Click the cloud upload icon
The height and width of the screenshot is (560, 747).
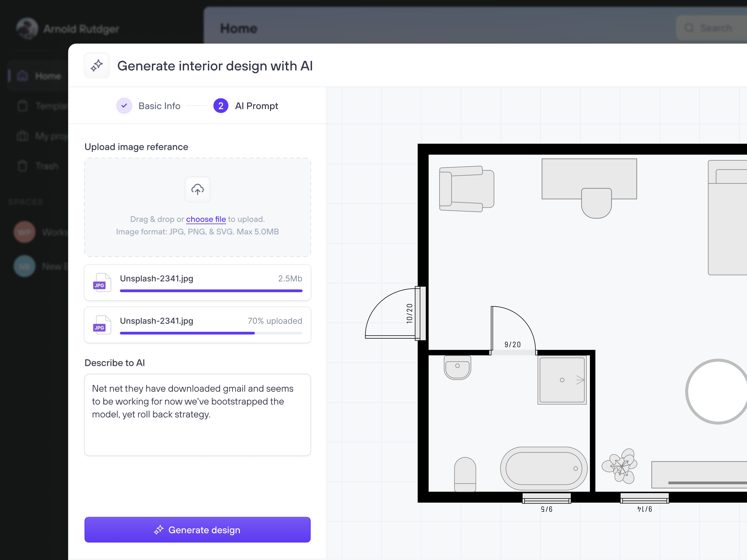(x=198, y=189)
